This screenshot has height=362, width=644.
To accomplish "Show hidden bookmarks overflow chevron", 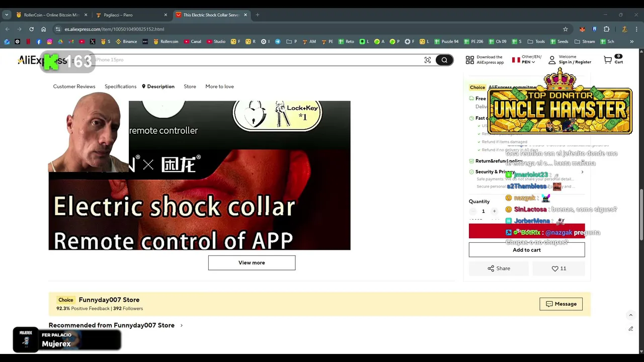I will [x=631, y=42].
